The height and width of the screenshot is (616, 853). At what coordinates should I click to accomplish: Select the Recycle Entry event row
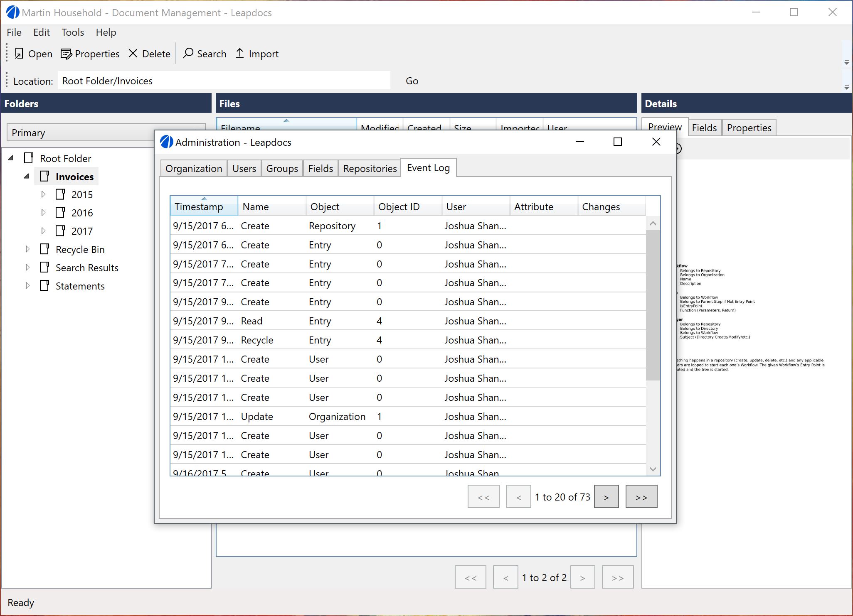(x=408, y=340)
